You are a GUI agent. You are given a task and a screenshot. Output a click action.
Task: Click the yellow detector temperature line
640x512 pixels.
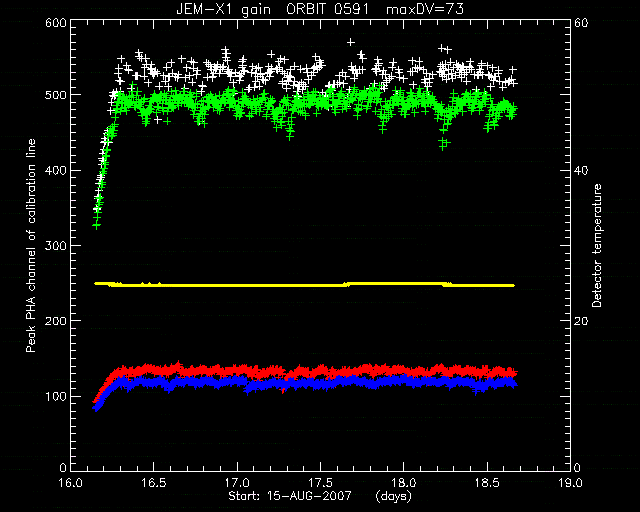(x=304, y=285)
